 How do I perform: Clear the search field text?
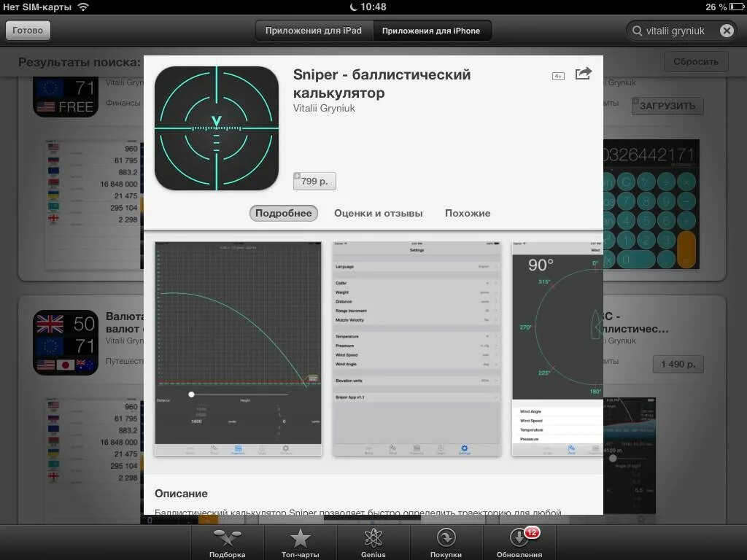click(726, 31)
